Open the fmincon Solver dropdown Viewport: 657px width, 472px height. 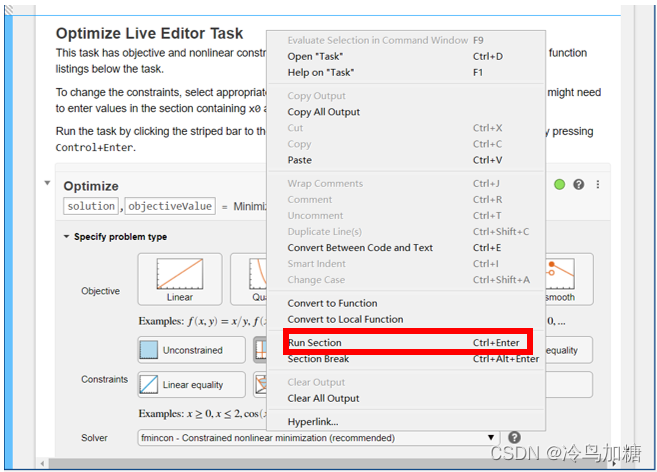(318, 438)
